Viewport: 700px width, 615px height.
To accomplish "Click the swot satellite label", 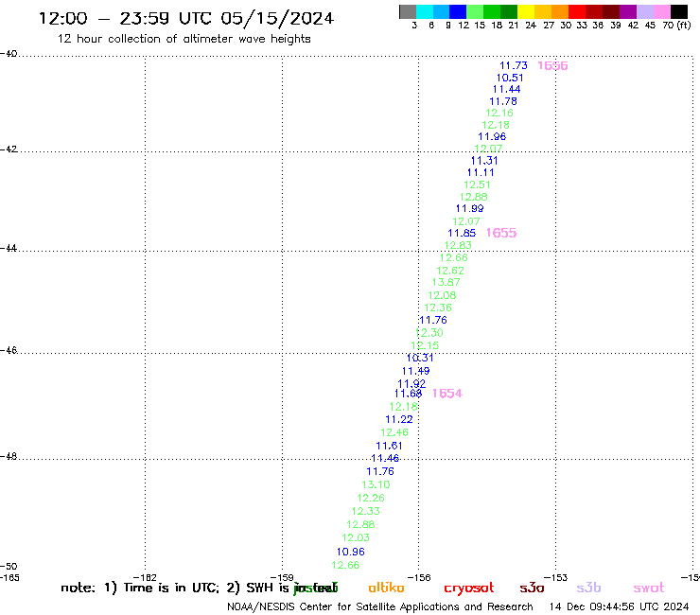I will (649, 589).
